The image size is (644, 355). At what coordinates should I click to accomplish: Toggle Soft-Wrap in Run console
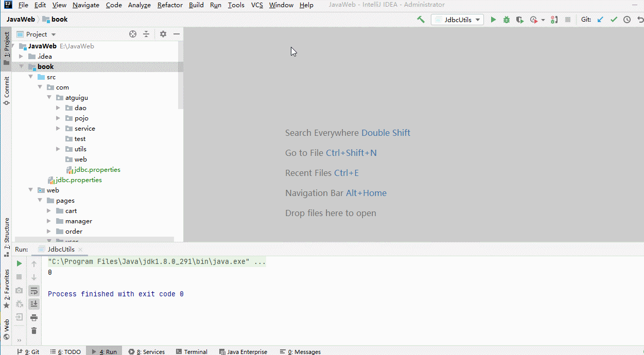pos(34,291)
